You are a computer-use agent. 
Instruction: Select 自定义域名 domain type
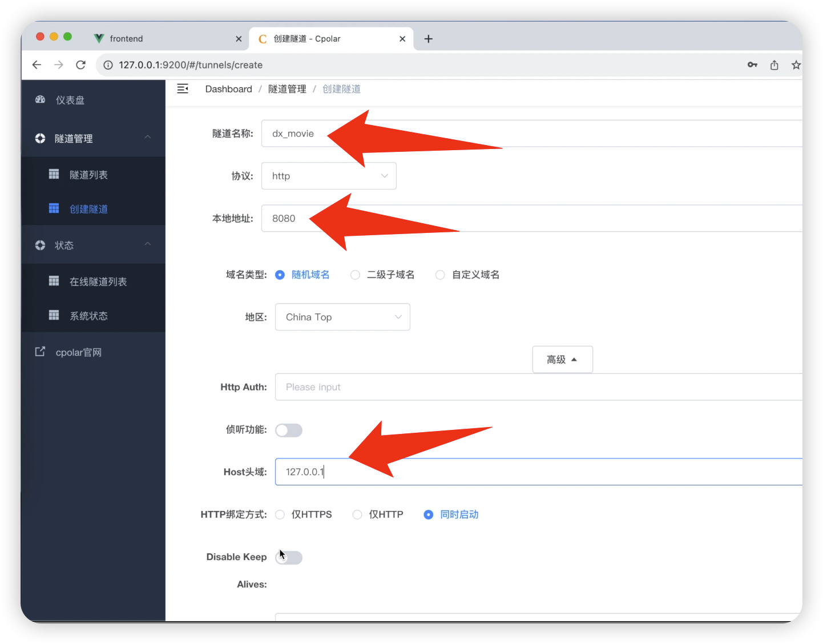[x=467, y=275]
